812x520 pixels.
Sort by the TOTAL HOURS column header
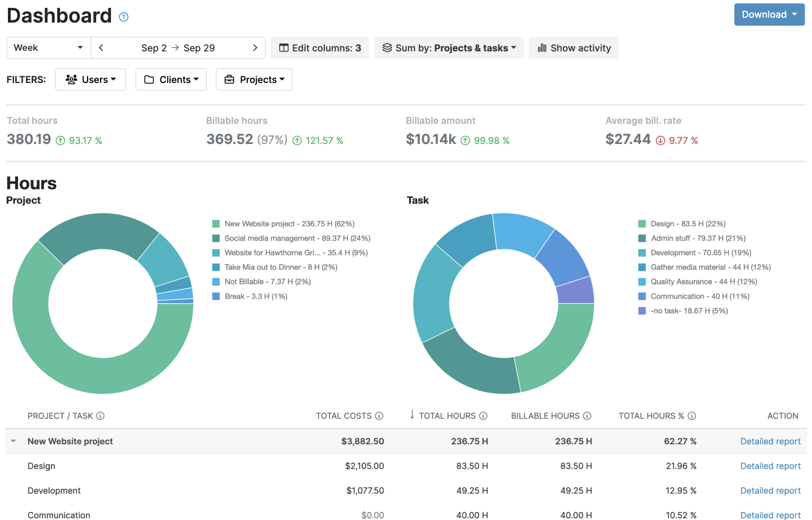click(x=447, y=416)
